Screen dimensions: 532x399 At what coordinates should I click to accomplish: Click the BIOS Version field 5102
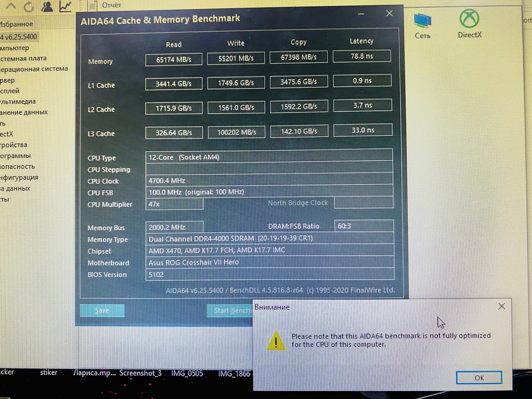click(x=270, y=274)
